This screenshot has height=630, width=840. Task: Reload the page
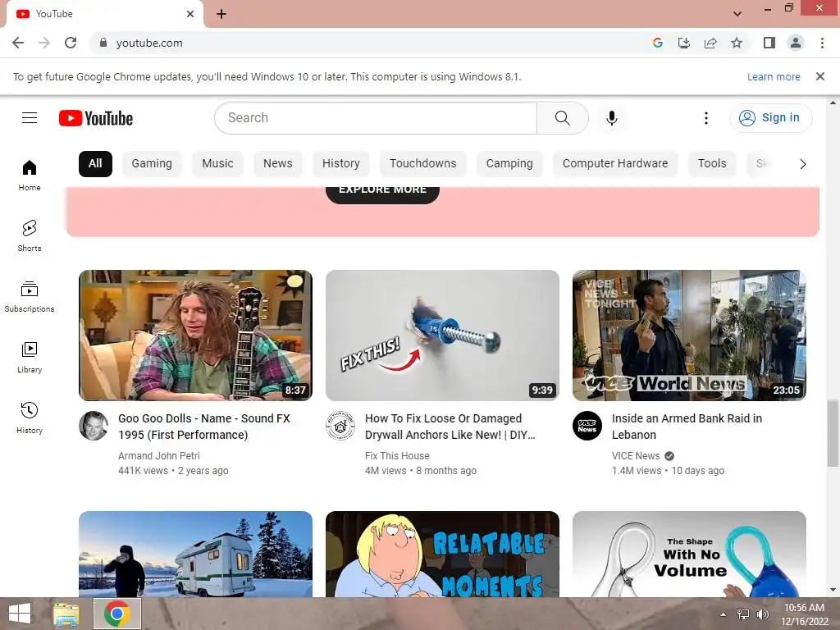click(x=71, y=43)
